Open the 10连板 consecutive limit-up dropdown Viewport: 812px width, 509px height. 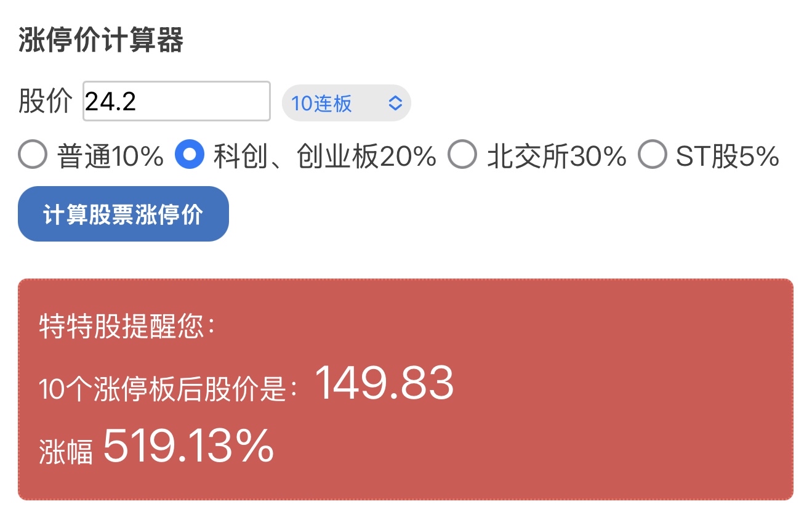pyautogui.click(x=345, y=103)
